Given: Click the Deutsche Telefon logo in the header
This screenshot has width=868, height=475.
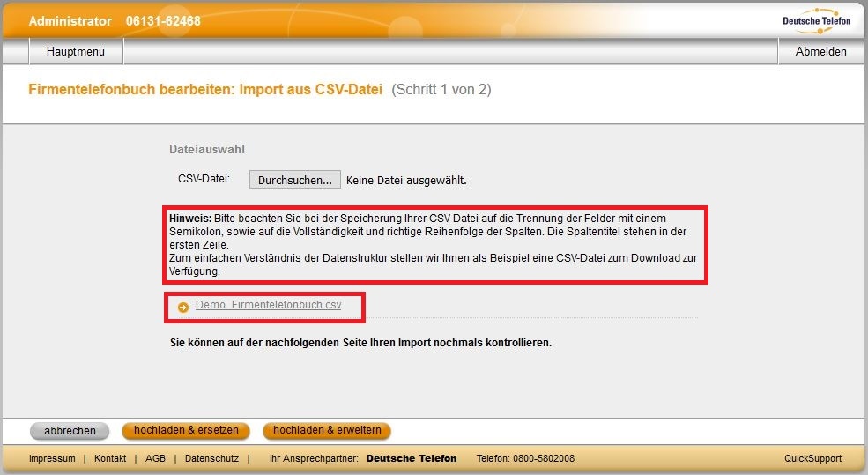Looking at the screenshot, I should pyautogui.click(x=817, y=20).
